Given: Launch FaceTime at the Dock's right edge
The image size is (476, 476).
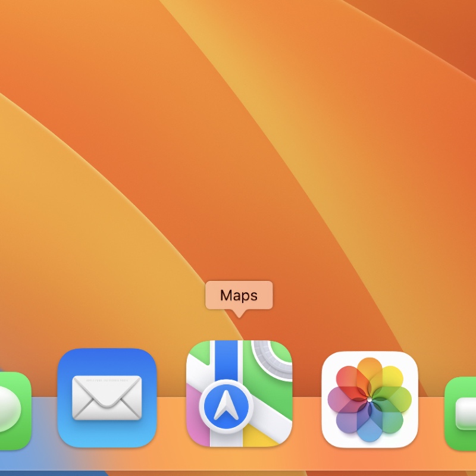Looking at the screenshot, I should 461,413.
